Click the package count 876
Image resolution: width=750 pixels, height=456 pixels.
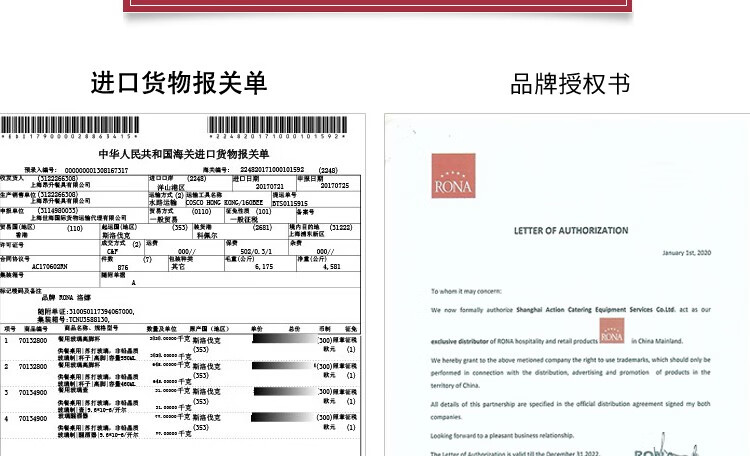pyautogui.click(x=123, y=267)
